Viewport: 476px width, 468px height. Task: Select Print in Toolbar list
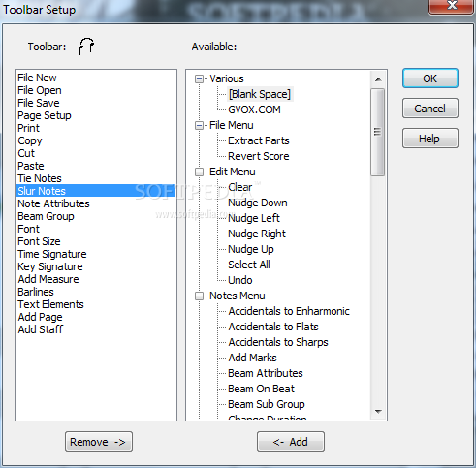coord(96,128)
